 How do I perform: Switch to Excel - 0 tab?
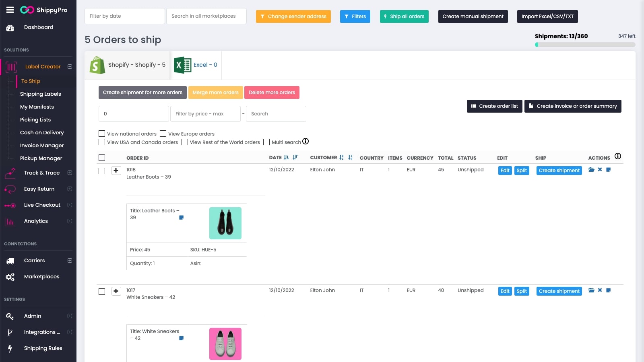196,65
